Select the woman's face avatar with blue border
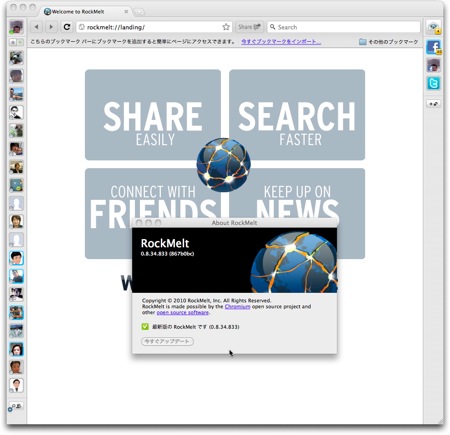This screenshot has width=450, height=435. (16, 349)
